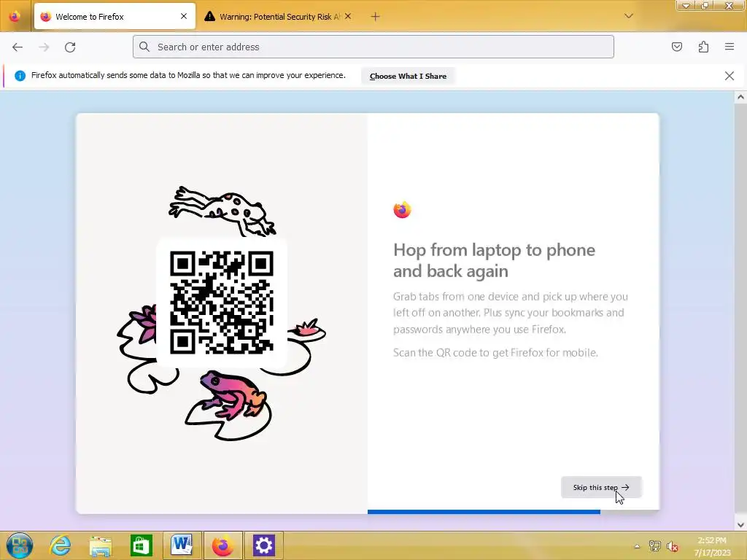Open the gear settings taskbar app
Image resolution: width=747 pixels, height=560 pixels.
pyautogui.click(x=263, y=545)
